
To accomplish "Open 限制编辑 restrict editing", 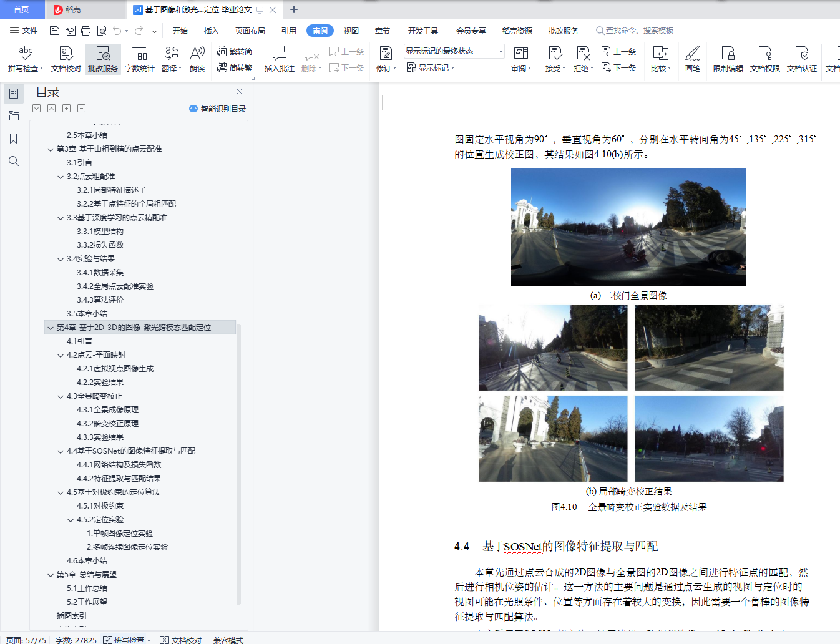I will [728, 59].
